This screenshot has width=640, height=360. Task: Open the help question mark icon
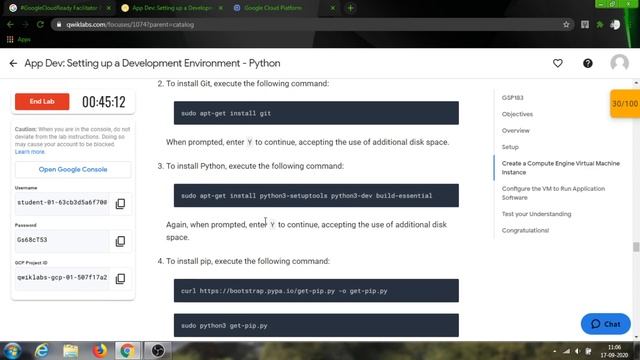click(x=588, y=63)
